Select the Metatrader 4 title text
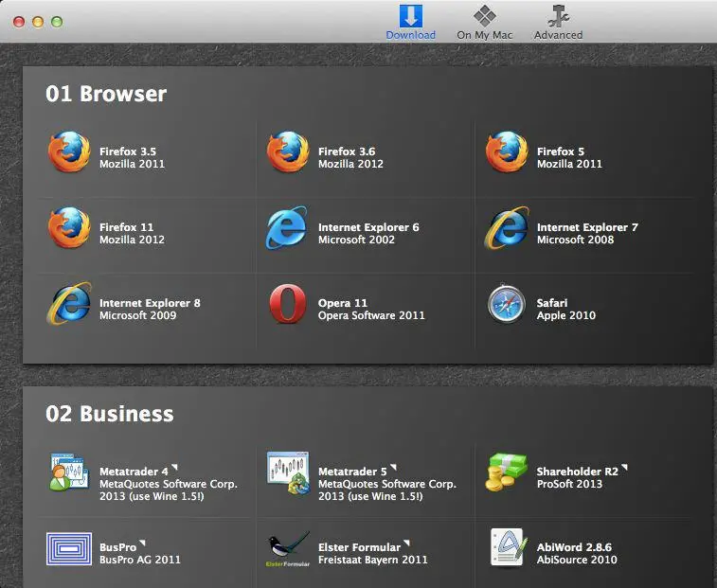717x588 pixels. pos(134,472)
